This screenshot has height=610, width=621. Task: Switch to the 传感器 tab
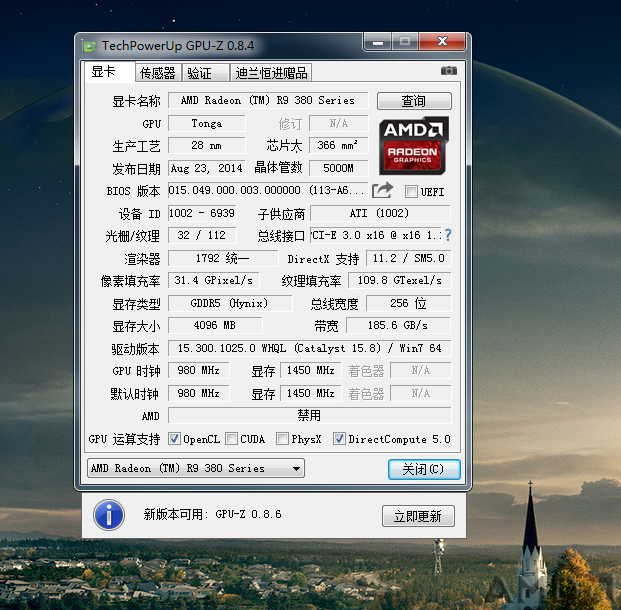coord(158,73)
